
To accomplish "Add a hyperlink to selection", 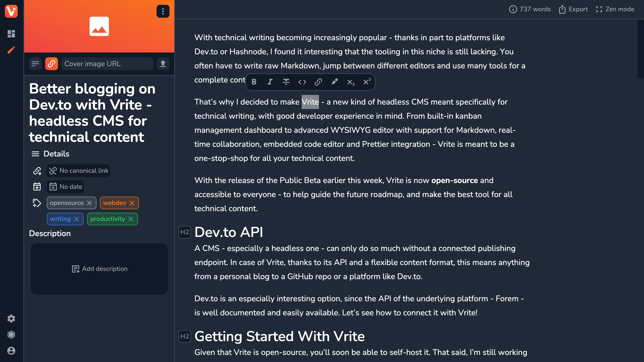I will (318, 82).
